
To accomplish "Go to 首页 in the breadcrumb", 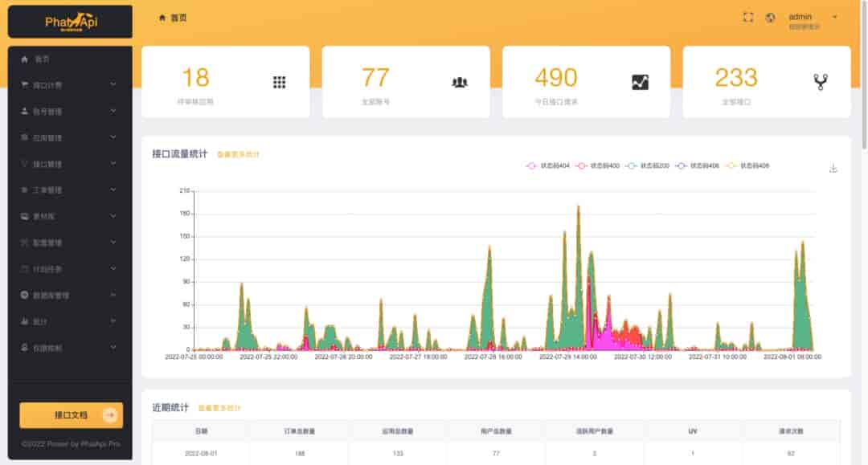I will coord(178,18).
